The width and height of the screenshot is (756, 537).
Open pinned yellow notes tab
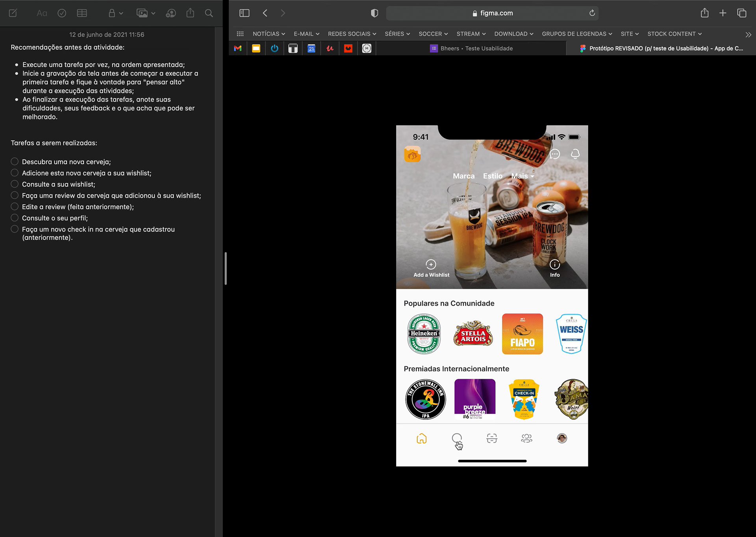256,48
